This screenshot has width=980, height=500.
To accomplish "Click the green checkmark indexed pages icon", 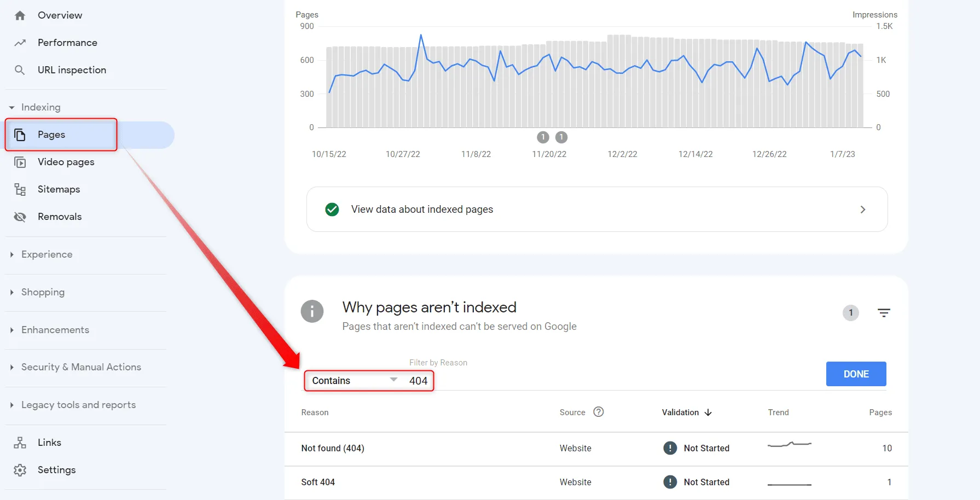I will (x=332, y=210).
